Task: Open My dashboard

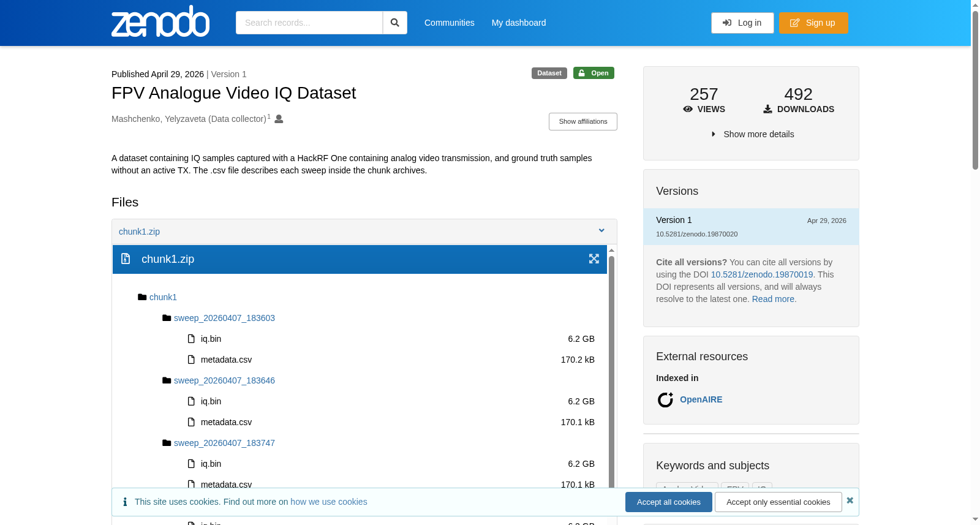Action: (519, 23)
